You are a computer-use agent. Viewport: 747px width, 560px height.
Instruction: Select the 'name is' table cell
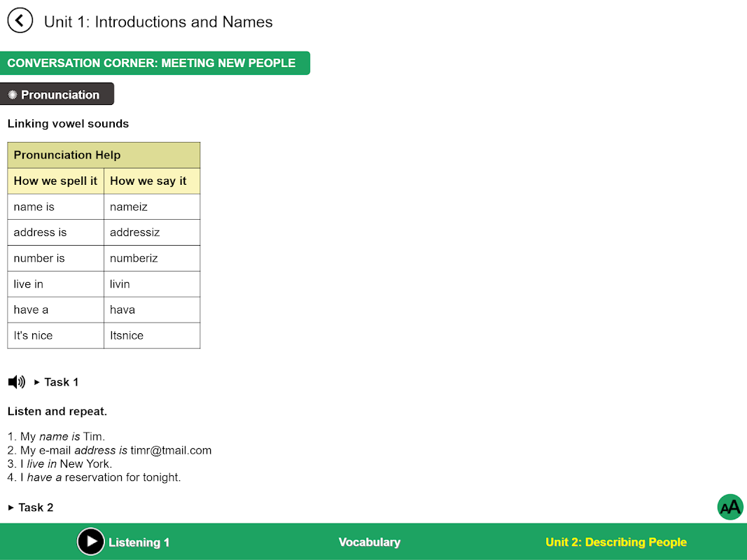click(56, 206)
